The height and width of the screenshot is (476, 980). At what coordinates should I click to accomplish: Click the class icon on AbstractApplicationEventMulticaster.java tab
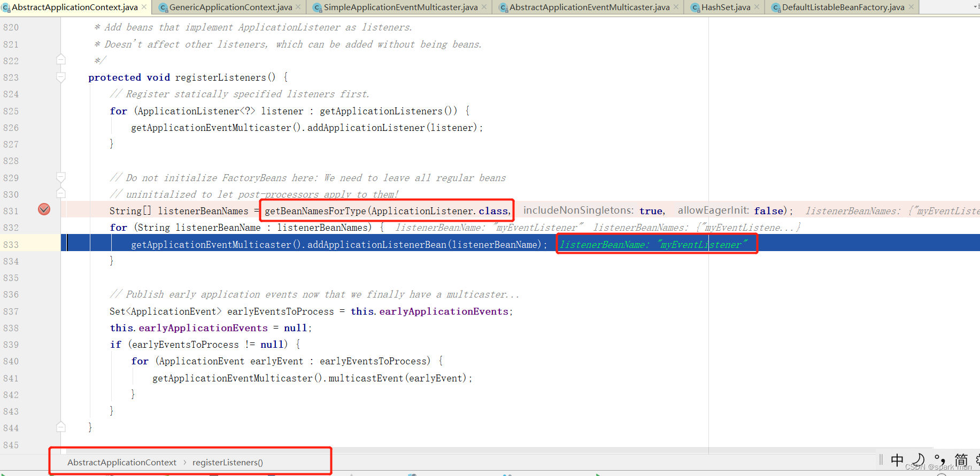pyautogui.click(x=504, y=7)
